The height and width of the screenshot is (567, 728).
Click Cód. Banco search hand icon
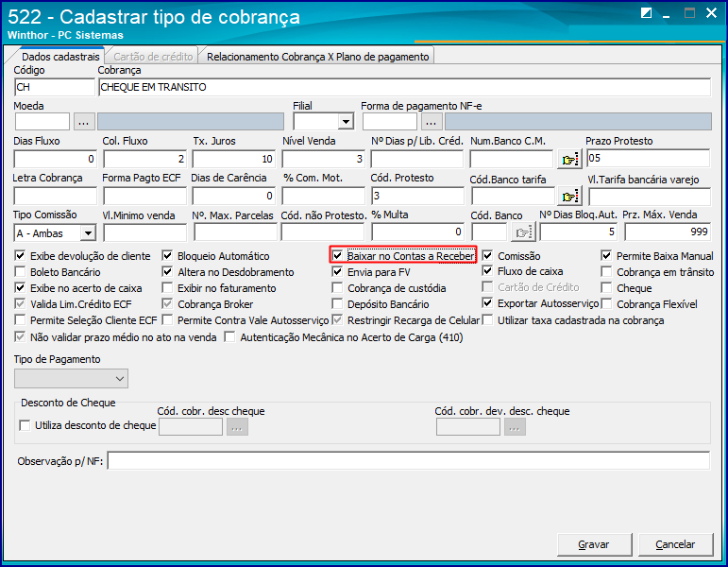(x=523, y=232)
